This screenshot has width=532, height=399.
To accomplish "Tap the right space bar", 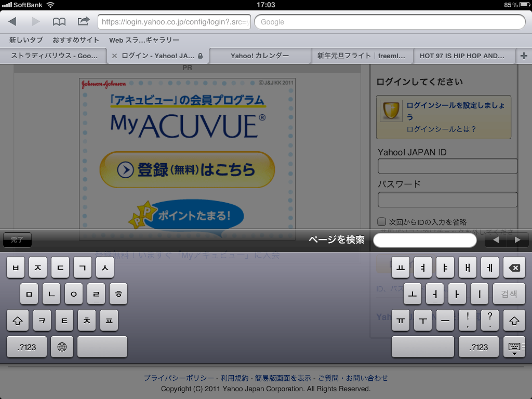I will click(423, 347).
